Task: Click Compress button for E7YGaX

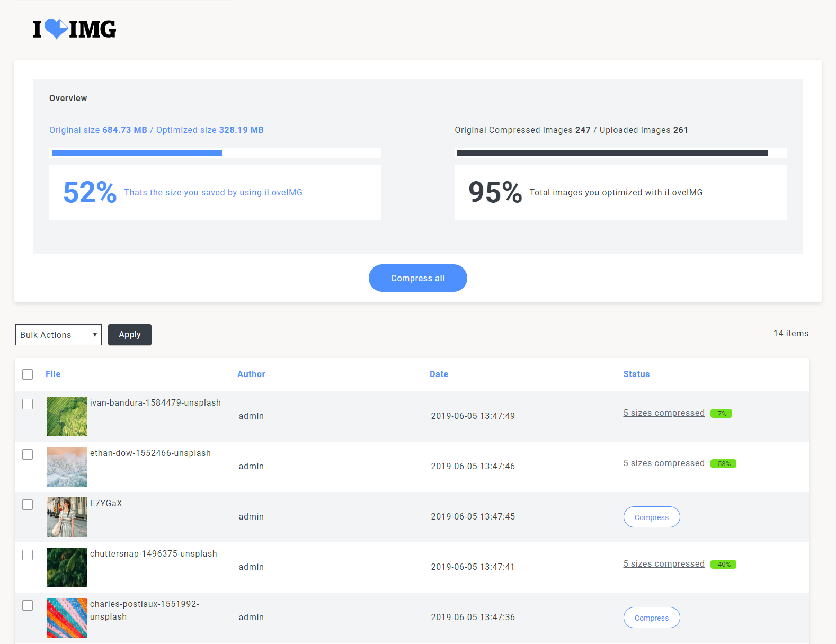Action: (x=651, y=517)
